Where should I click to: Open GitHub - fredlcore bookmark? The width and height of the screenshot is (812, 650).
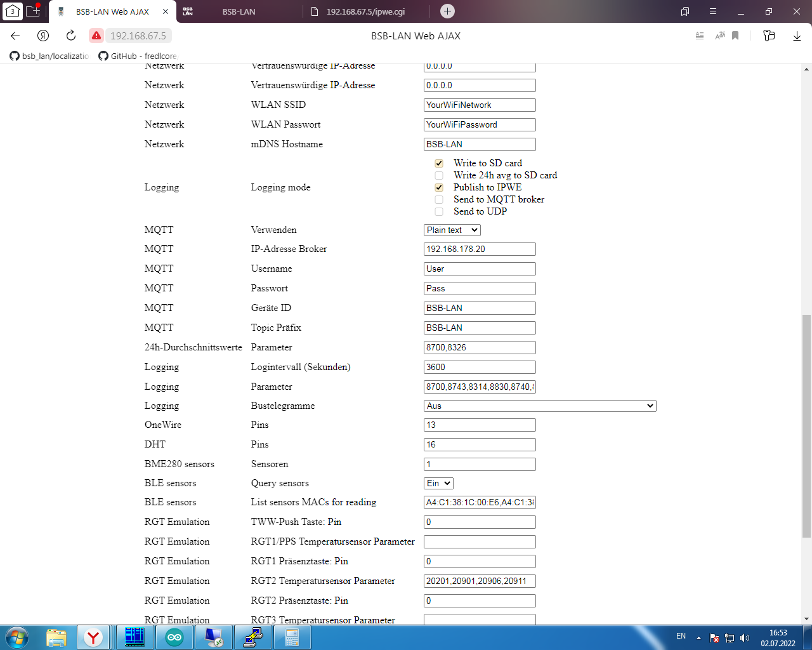[138, 56]
